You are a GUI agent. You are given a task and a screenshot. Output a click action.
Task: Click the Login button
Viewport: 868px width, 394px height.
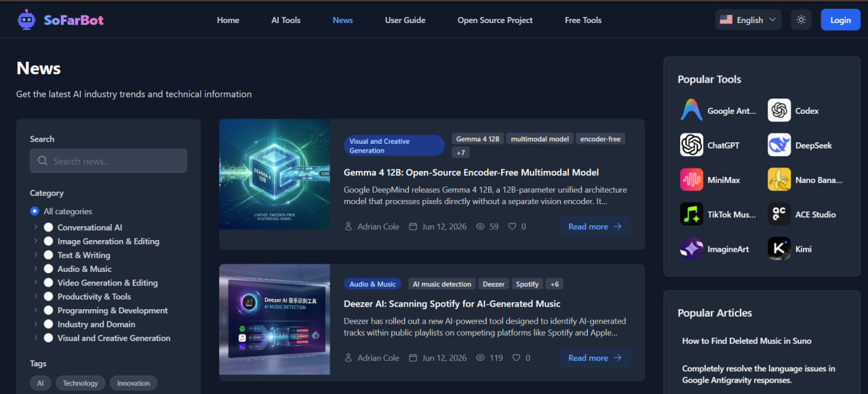[x=840, y=20]
